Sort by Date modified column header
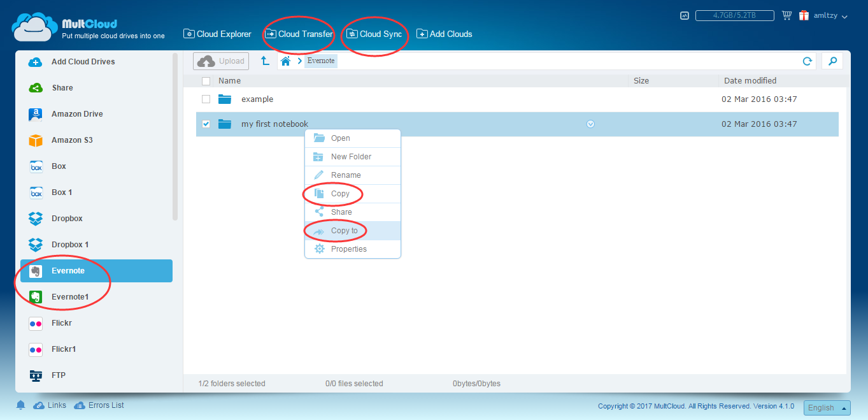Screen dimensions: 868x420 750,81
